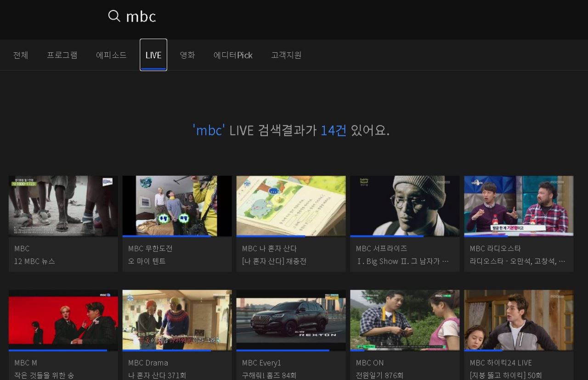Go to the 영화 tab
Image resolution: width=588 pixels, height=380 pixels.
[187, 55]
